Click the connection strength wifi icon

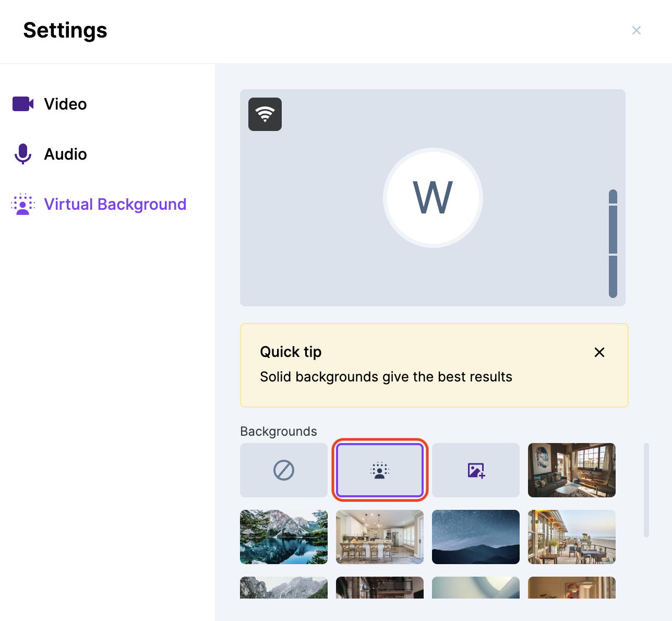[x=265, y=114]
